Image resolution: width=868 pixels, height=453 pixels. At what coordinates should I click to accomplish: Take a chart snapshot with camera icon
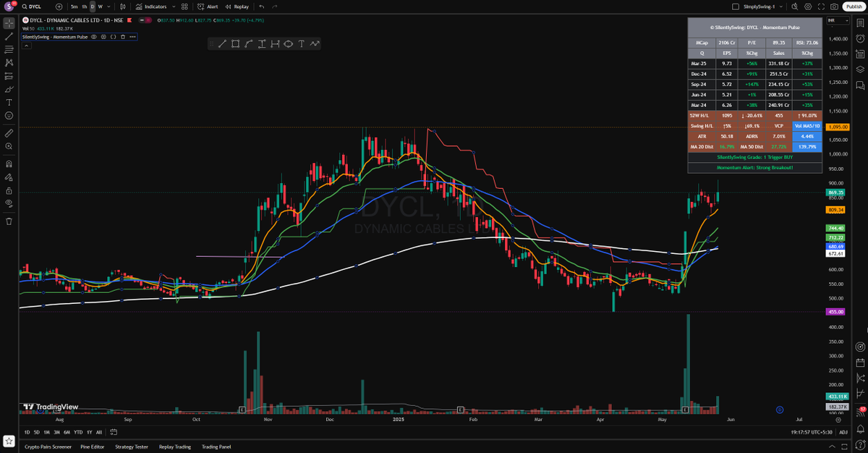pyautogui.click(x=834, y=7)
